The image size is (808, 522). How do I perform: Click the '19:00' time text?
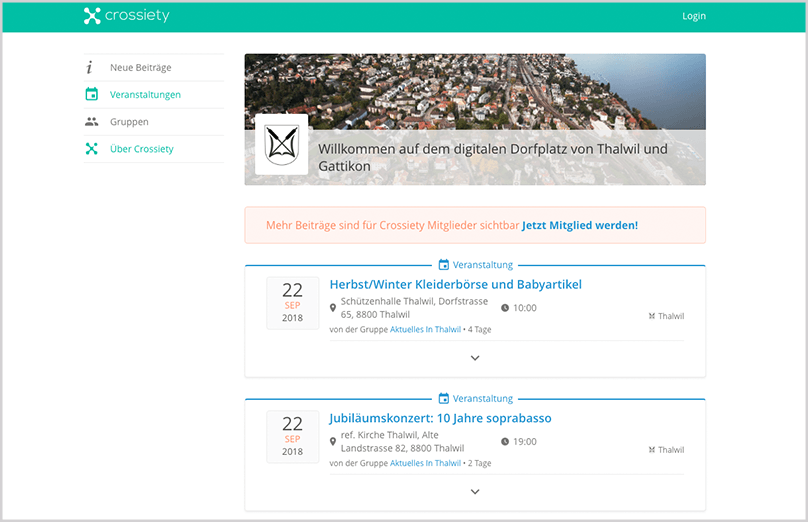525,442
